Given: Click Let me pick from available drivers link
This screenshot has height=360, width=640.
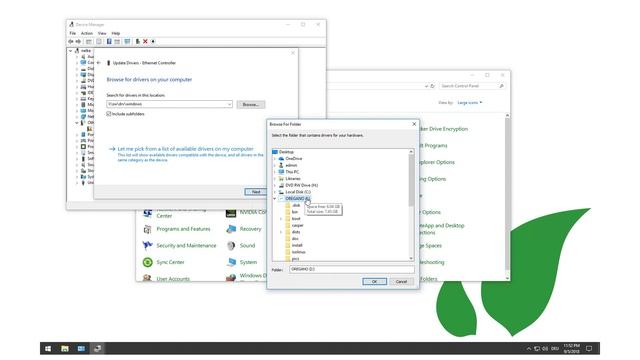Looking at the screenshot, I should coord(185,149).
